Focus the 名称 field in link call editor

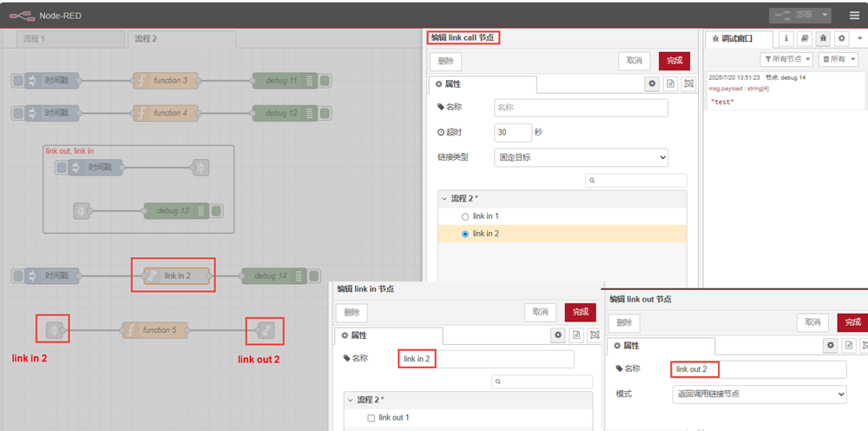click(581, 108)
